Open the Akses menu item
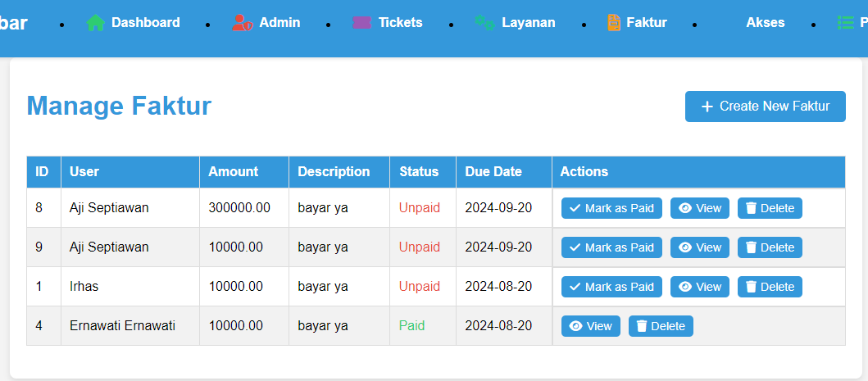The width and height of the screenshot is (868, 381). click(765, 23)
